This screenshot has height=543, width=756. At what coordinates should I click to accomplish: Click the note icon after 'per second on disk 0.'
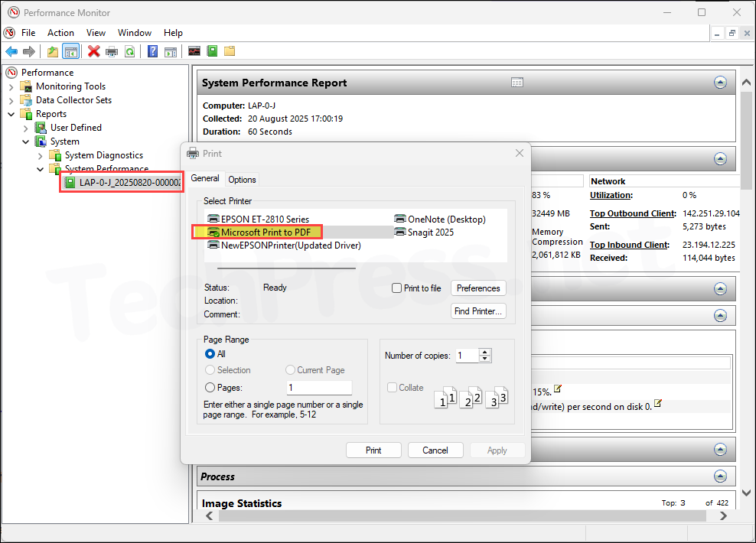pos(657,403)
